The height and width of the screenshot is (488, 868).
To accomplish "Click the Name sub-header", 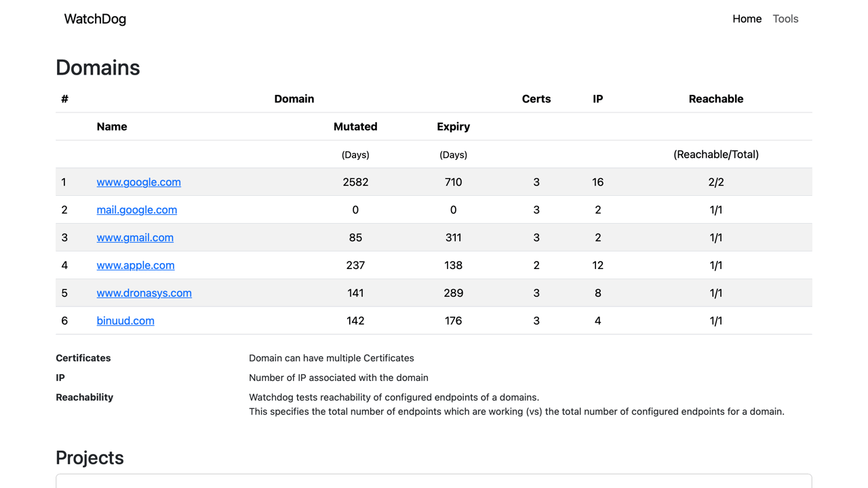I will [x=112, y=127].
